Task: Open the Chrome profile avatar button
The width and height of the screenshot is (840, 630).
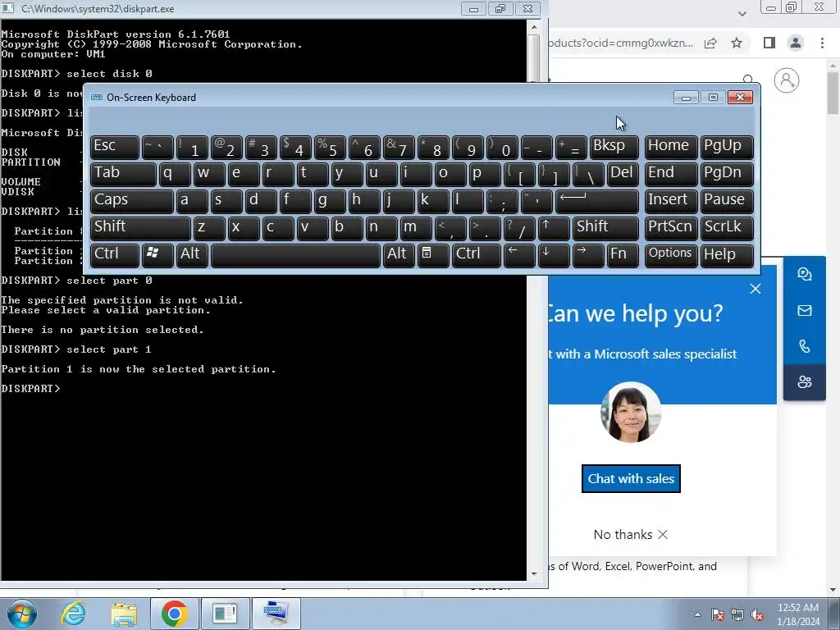Action: tap(796, 43)
